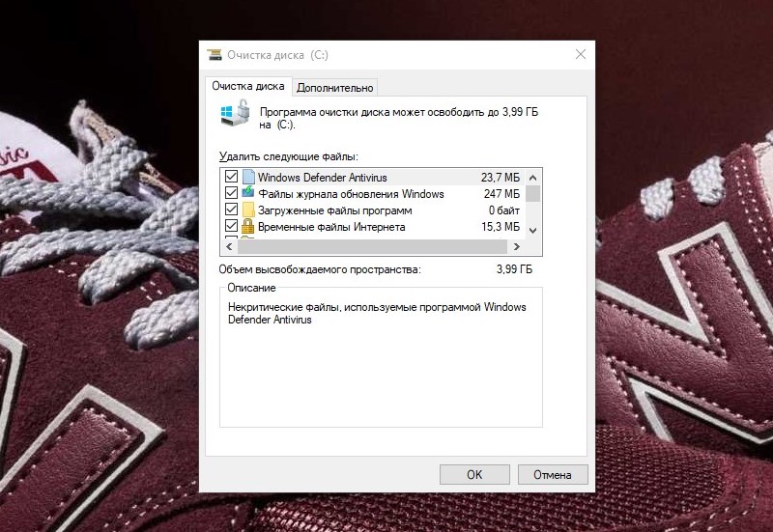Click the Windows Defender Antivirus file icon
Image resolution: width=773 pixels, height=532 pixels.
(x=248, y=177)
